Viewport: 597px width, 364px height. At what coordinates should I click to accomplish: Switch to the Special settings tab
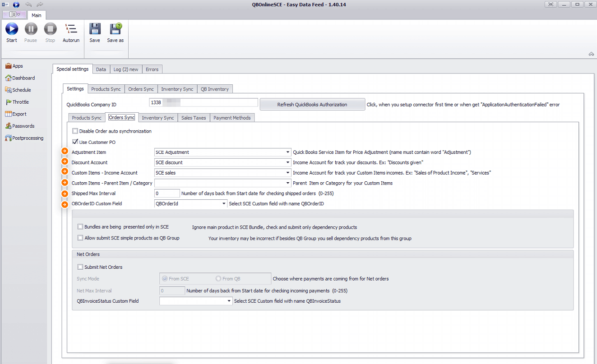(x=73, y=69)
